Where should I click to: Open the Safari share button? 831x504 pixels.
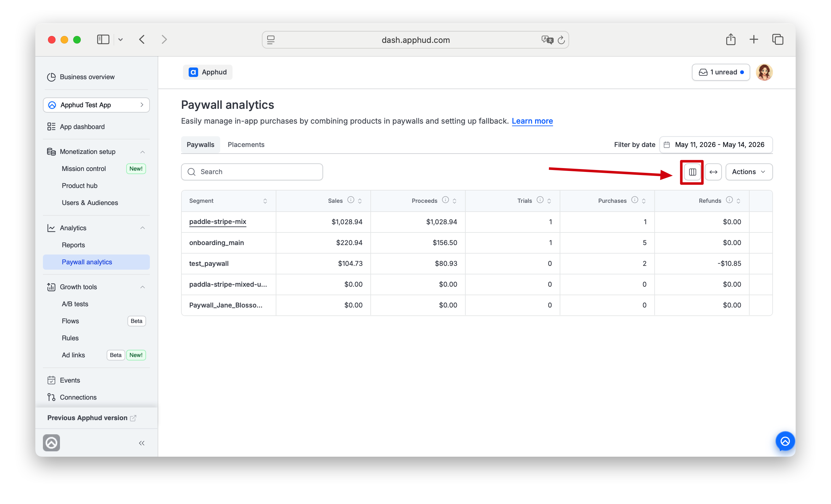730,39
